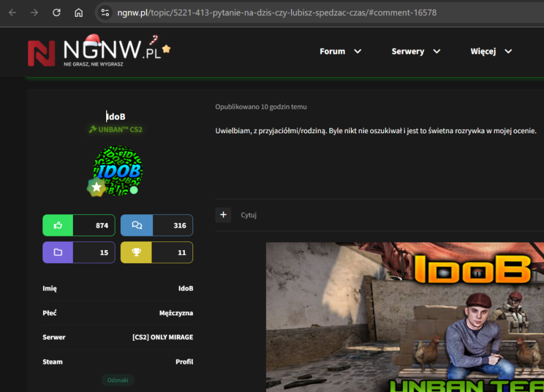Click the Odznaki badges button
544x392 pixels.
[x=118, y=380]
